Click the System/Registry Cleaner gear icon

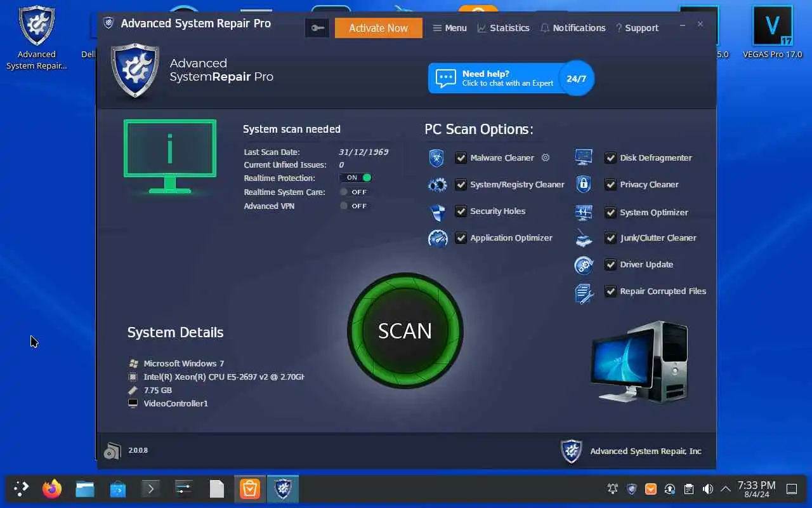coord(437,185)
